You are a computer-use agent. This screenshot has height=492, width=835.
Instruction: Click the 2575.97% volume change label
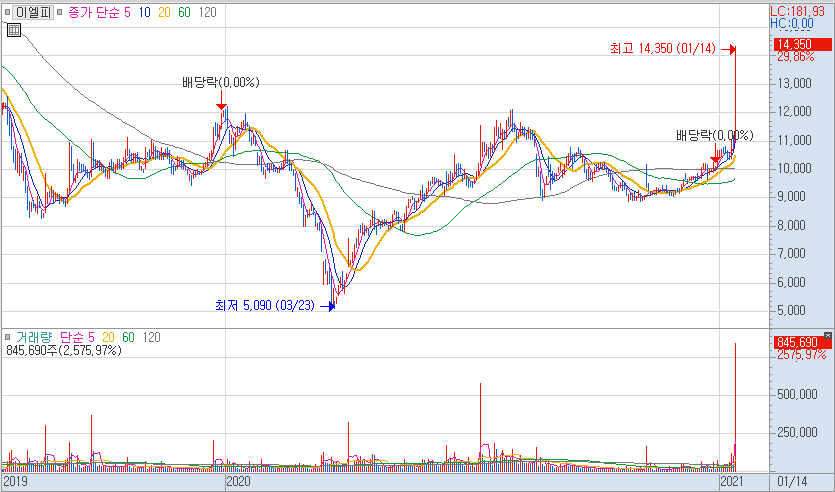click(802, 355)
